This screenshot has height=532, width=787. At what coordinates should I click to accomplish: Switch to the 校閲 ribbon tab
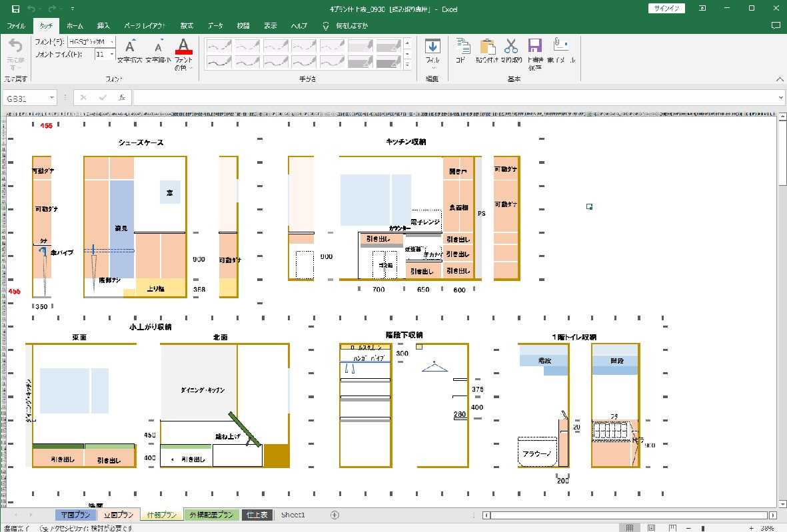243,25
